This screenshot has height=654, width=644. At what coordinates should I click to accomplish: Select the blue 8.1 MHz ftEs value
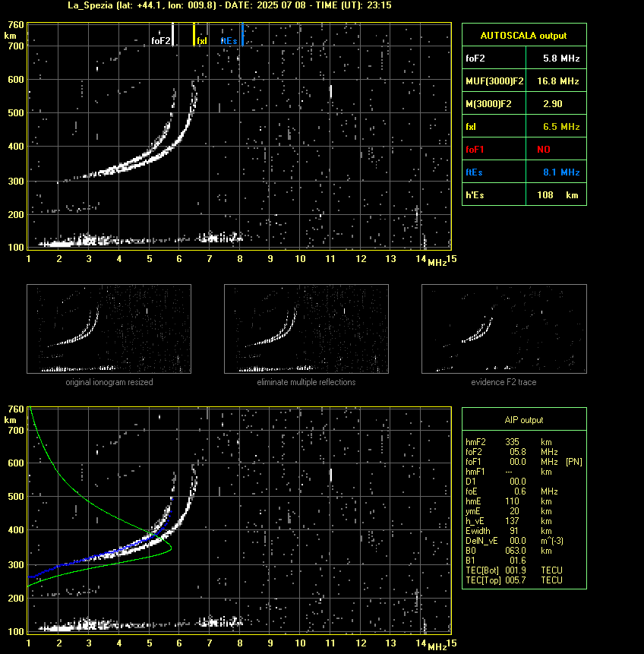click(x=561, y=172)
